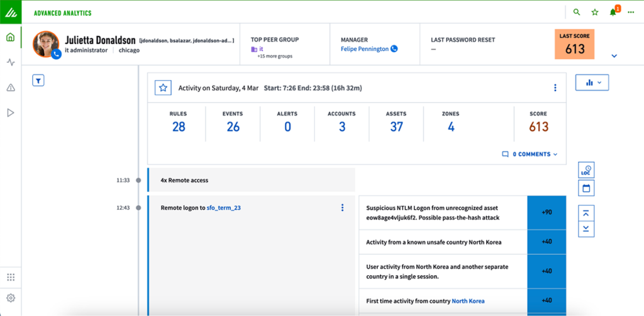Viewport: 644px width, 316px height.
Task: Click the orange Last Score 613 box
Action: (575, 44)
